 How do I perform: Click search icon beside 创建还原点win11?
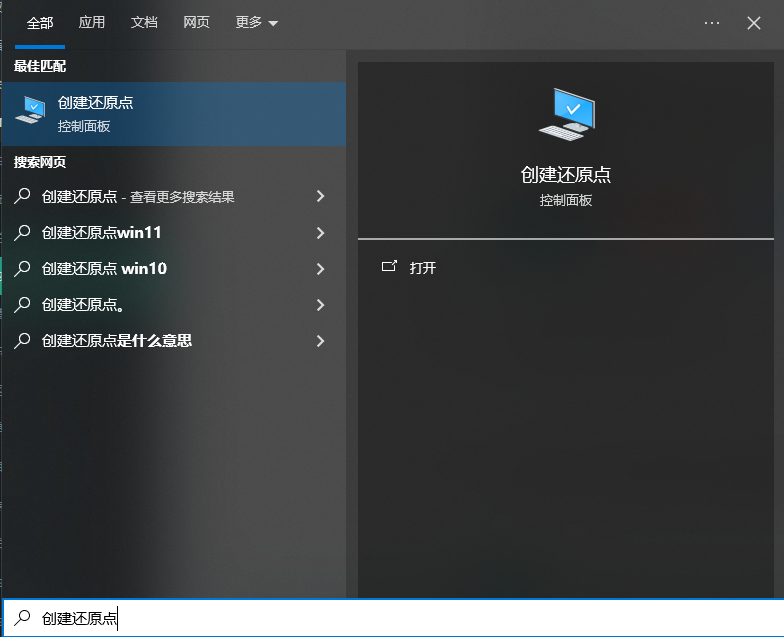coord(22,232)
